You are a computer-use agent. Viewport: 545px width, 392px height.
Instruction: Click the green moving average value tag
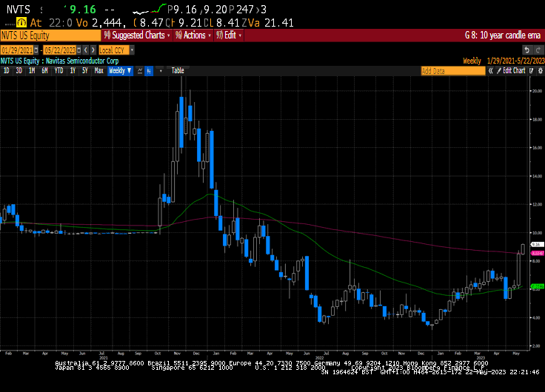pos(538,286)
